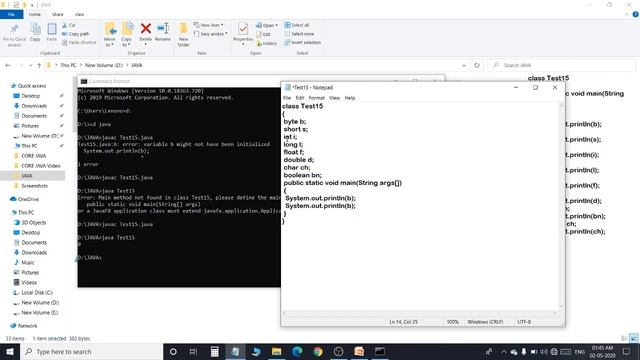Screen dimensions: 640x360
Task: Switch to the Home ribbon tab
Action: pos(35,14)
